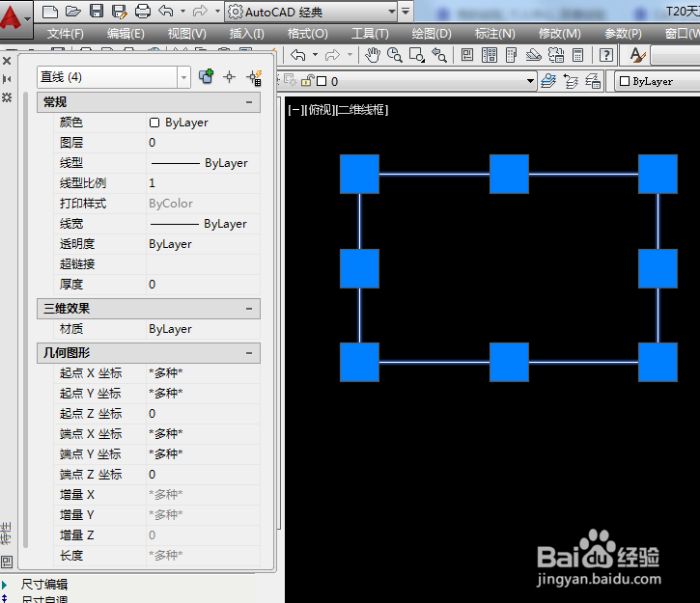
Task: Click the Layer Previous icon
Action: click(x=571, y=81)
